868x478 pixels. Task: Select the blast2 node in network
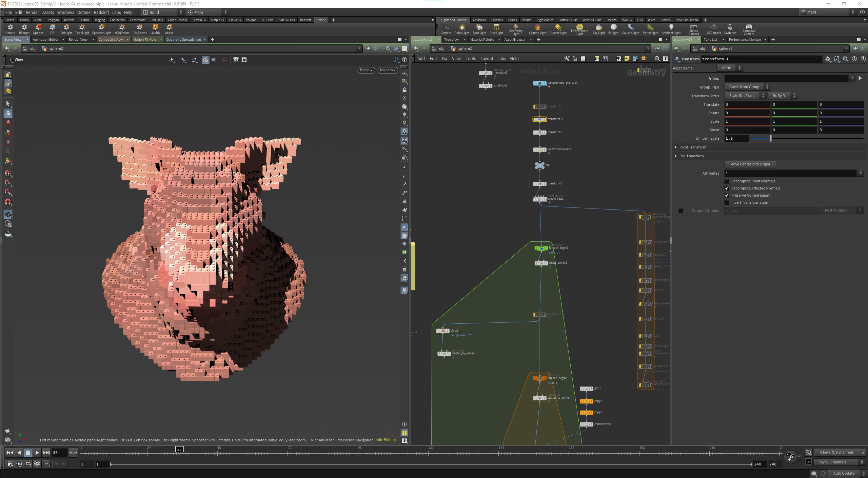(443, 331)
